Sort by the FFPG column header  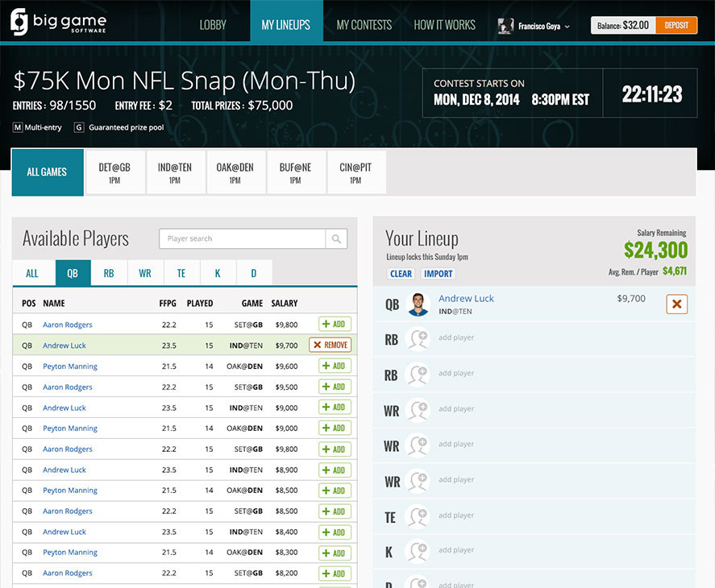[x=168, y=303]
